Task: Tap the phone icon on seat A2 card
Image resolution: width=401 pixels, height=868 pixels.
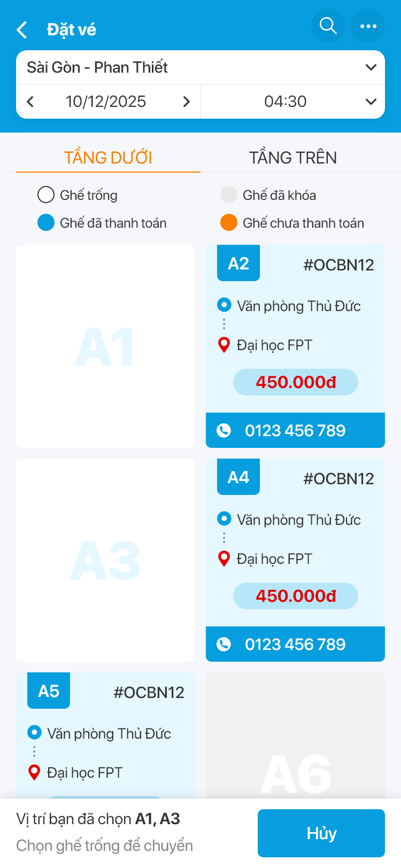Action: pos(223,430)
